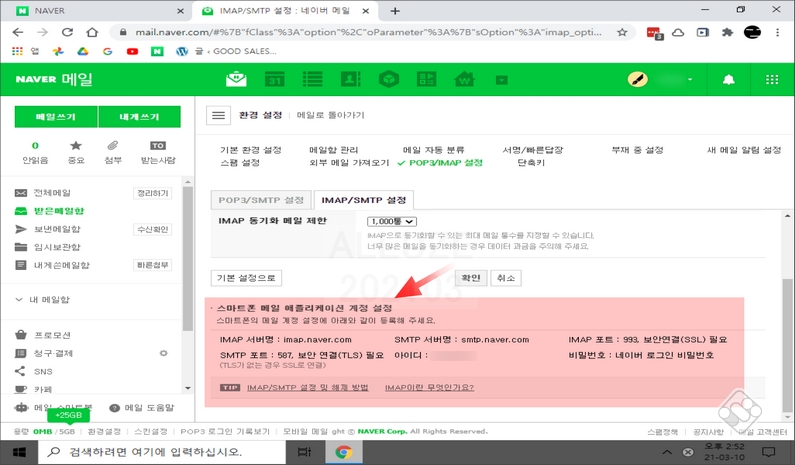The width and height of the screenshot is (795, 465).
Task: Click 확인 confirm button
Action: click(471, 278)
